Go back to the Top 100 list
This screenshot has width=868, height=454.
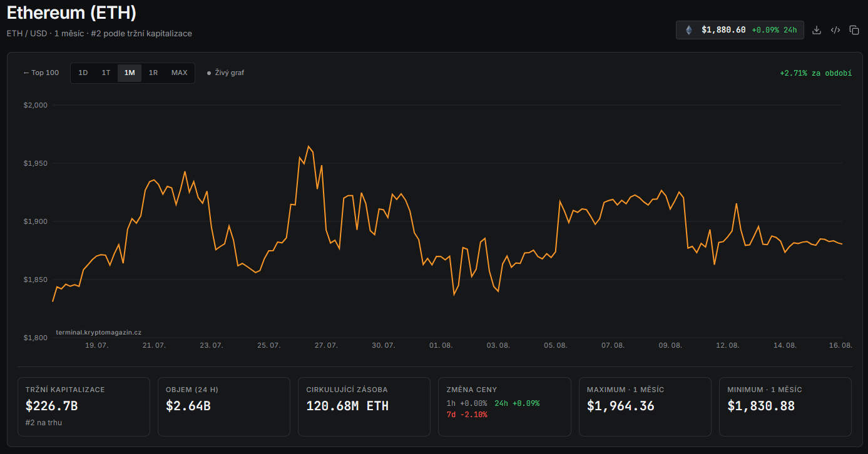[x=41, y=73]
